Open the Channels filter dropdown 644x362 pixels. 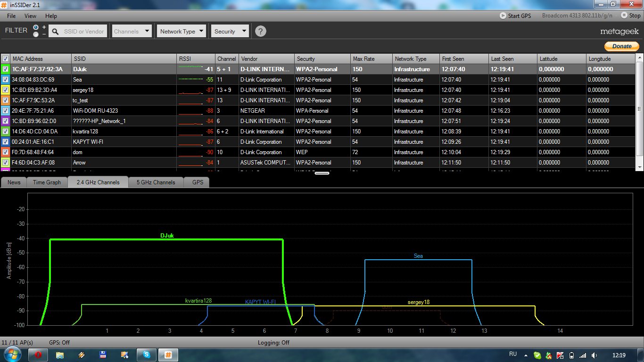click(132, 31)
